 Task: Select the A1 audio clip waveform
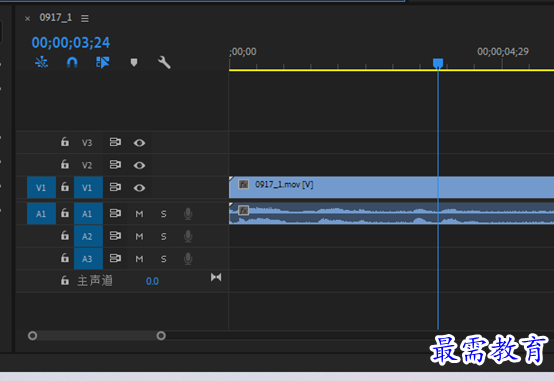[391, 213]
